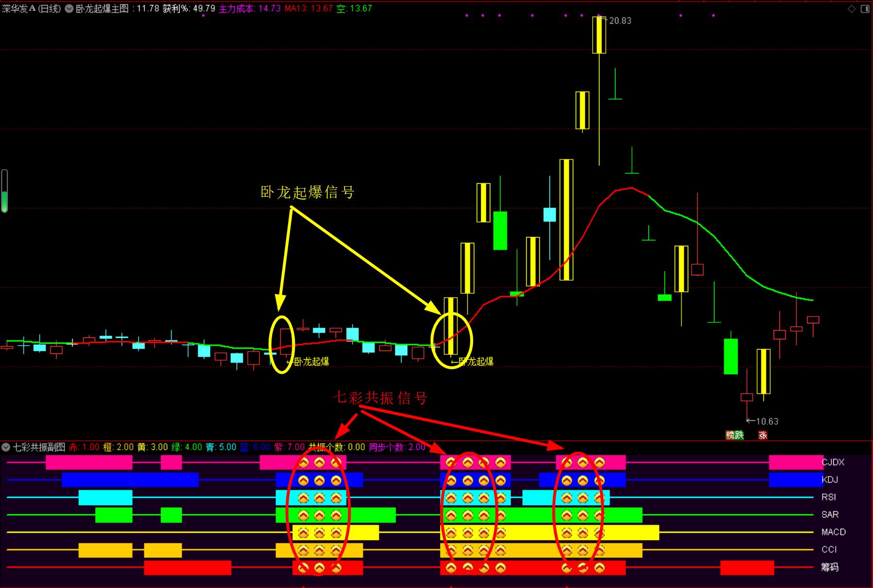The height and width of the screenshot is (588, 873).
Task: Click the 橙: 2.00 indicator value
Action: tap(118, 447)
